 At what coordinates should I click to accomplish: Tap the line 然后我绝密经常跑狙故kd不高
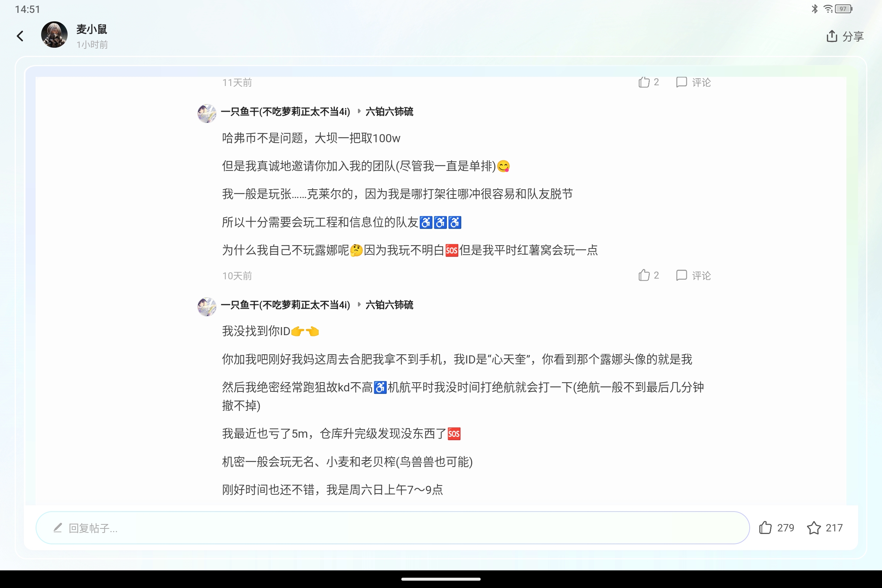tap(463, 396)
